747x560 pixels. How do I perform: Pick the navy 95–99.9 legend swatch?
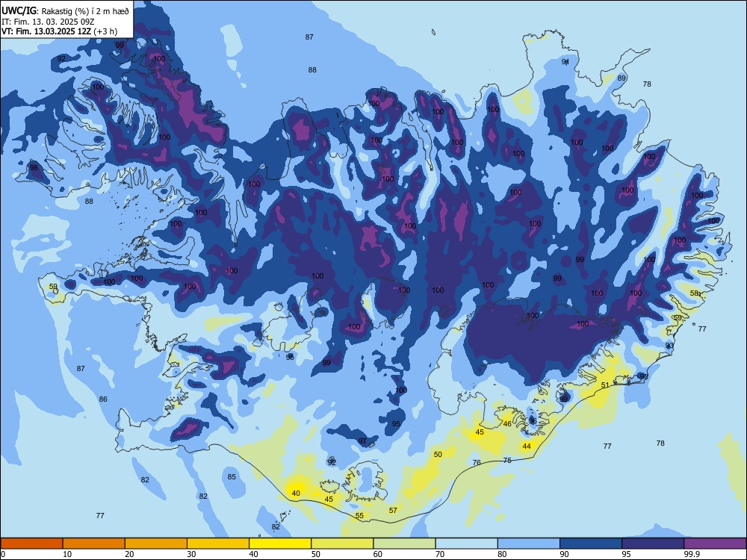point(653,544)
